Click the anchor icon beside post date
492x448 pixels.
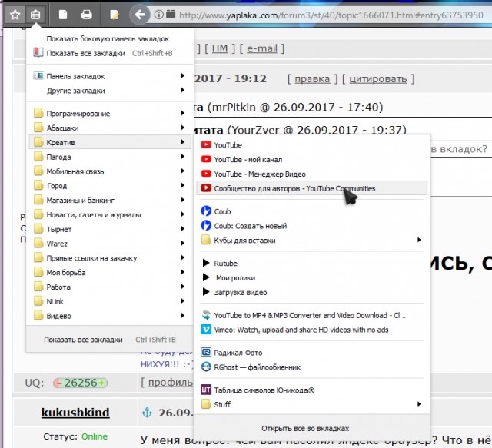(x=147, y=413)
